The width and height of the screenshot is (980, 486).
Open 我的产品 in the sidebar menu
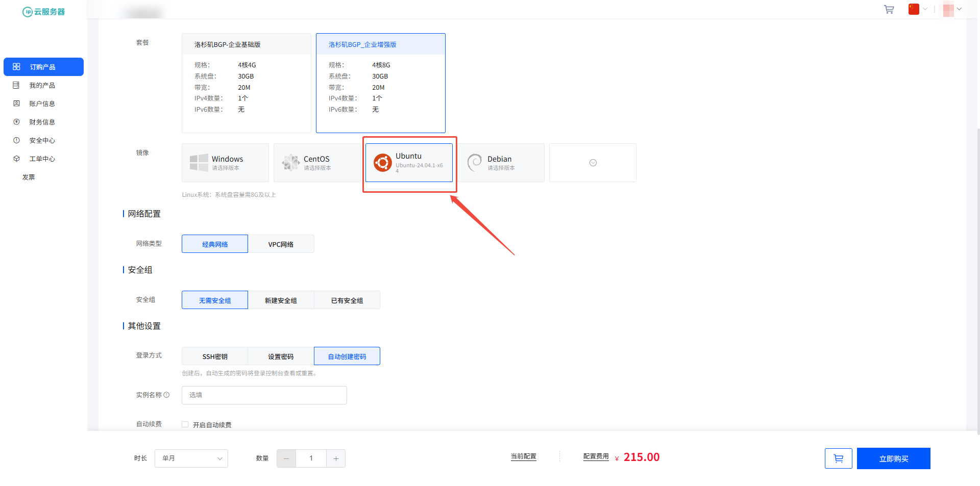coord(42,85)
